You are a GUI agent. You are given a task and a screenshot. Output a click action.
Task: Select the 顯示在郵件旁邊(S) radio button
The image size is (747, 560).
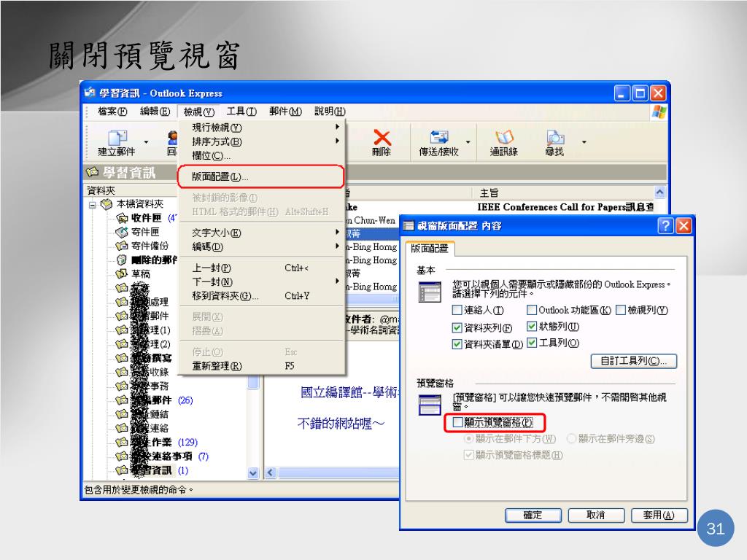tap(571, 438)
